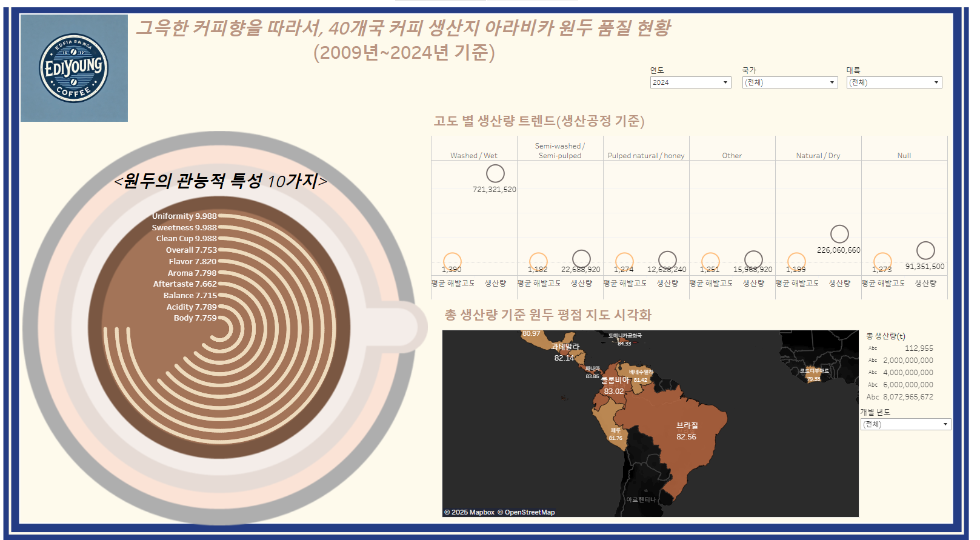Click the Null column 생산량 circle
This screenshot has height=540, width=980.
coord(925,250)
